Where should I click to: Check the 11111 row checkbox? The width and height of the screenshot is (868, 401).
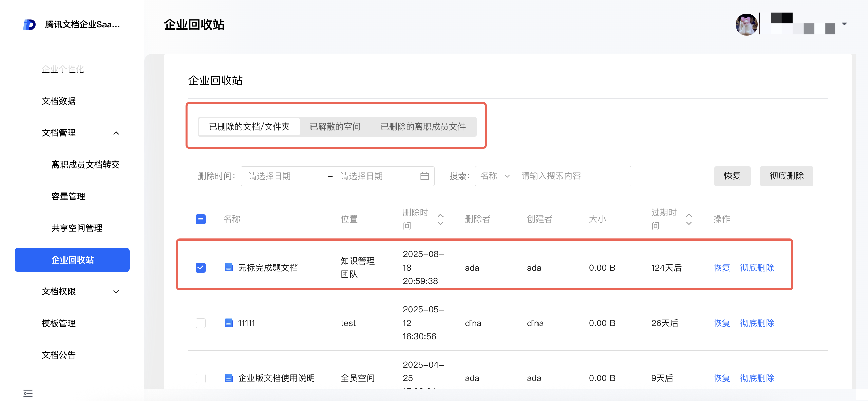[x=201, y=323]
